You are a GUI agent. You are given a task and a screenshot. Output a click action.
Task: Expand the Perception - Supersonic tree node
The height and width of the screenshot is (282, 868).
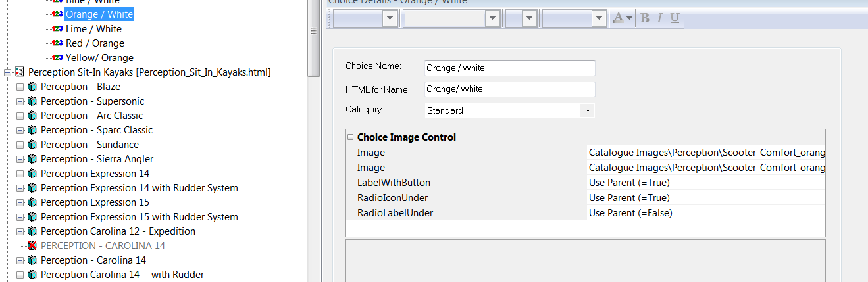coord(20,101)
